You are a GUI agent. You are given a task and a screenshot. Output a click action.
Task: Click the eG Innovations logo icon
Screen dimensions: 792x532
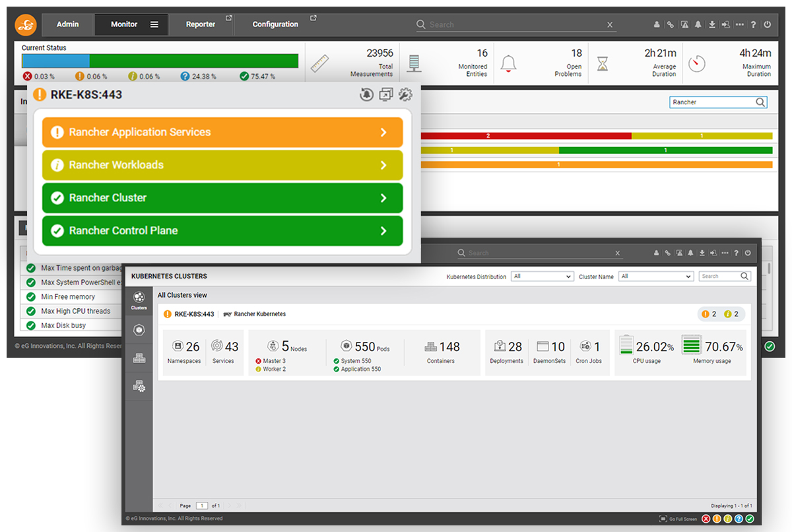(26, 25)
